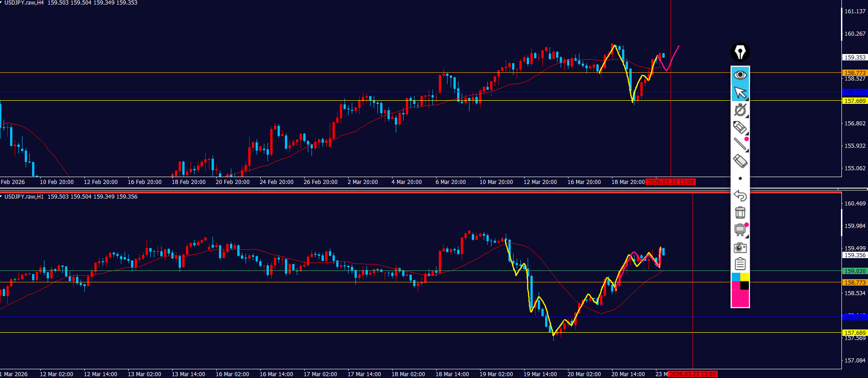This screenshot has width=868, height=378.
Task: Click the 158.773 orange price label on H4 chart
Action: pyautogui.click(x=855, y=73)
